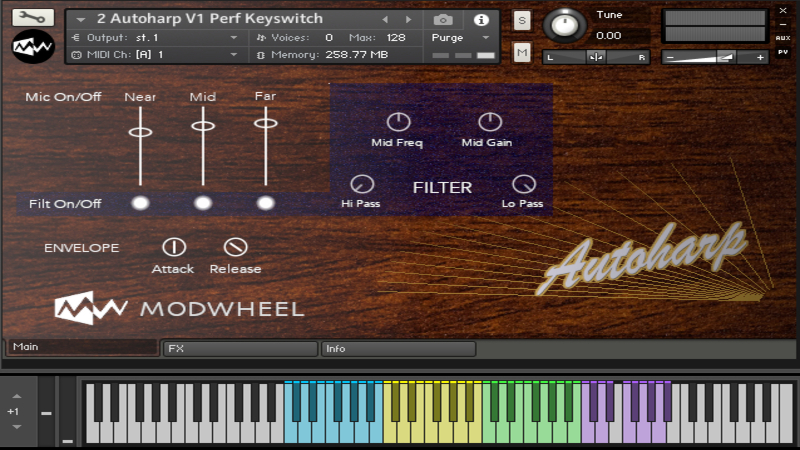Click the pitch bend wheel strip
The height and width of the screenshot is (450, 800).
click(x=46, y=411)
